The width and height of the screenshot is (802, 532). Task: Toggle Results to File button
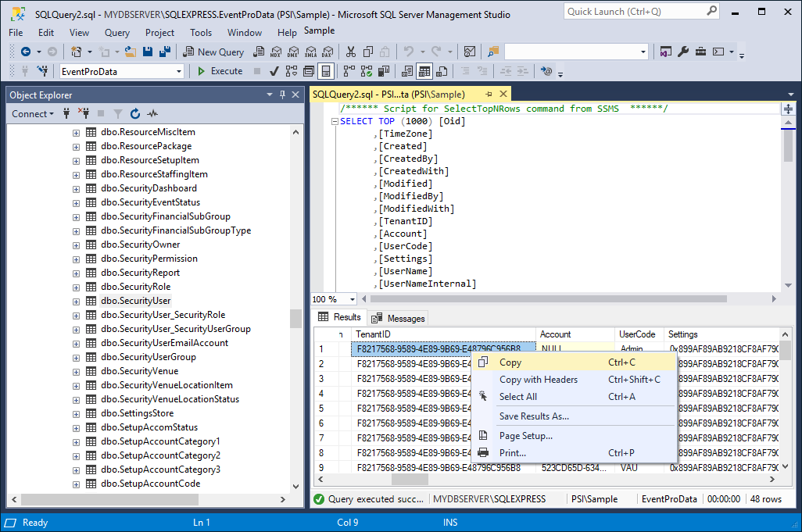click(x=442, y=71)
